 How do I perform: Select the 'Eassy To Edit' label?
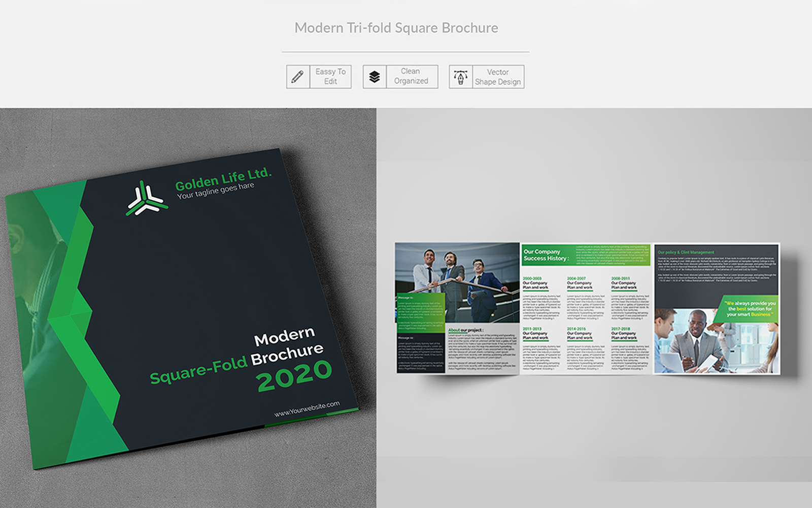330,77
